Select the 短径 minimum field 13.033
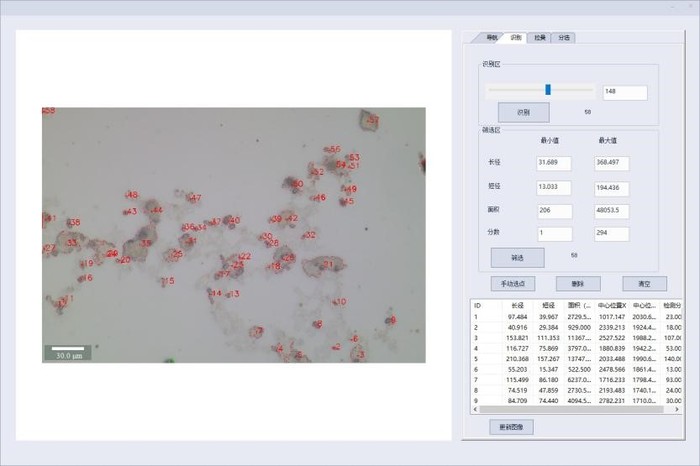 coord(553,187)
